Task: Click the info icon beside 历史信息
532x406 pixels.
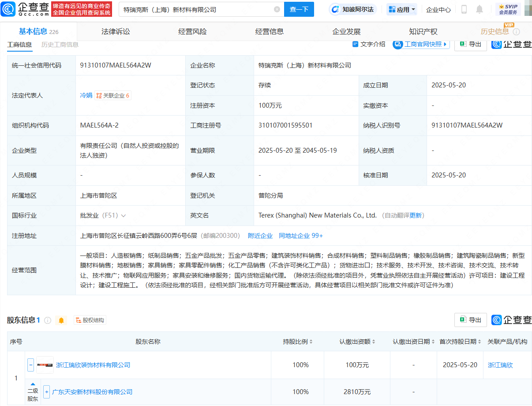Action: [516, 32]
